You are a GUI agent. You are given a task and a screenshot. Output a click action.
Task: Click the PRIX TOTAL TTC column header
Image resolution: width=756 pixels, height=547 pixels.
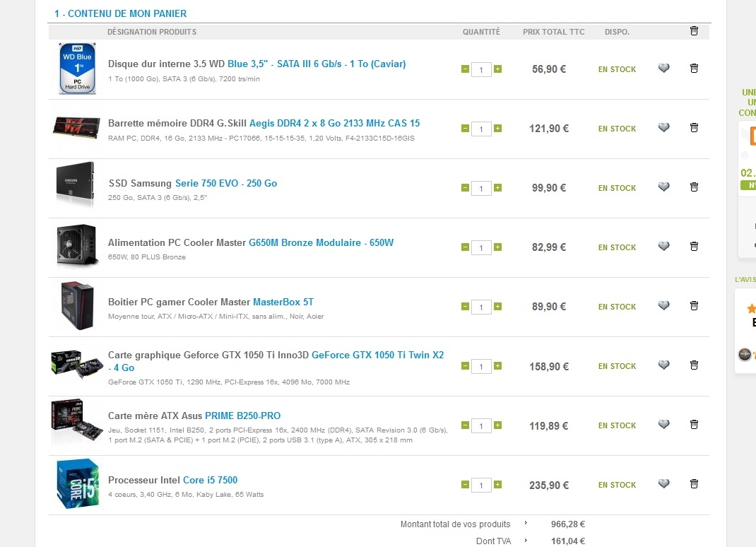[553, 32]
